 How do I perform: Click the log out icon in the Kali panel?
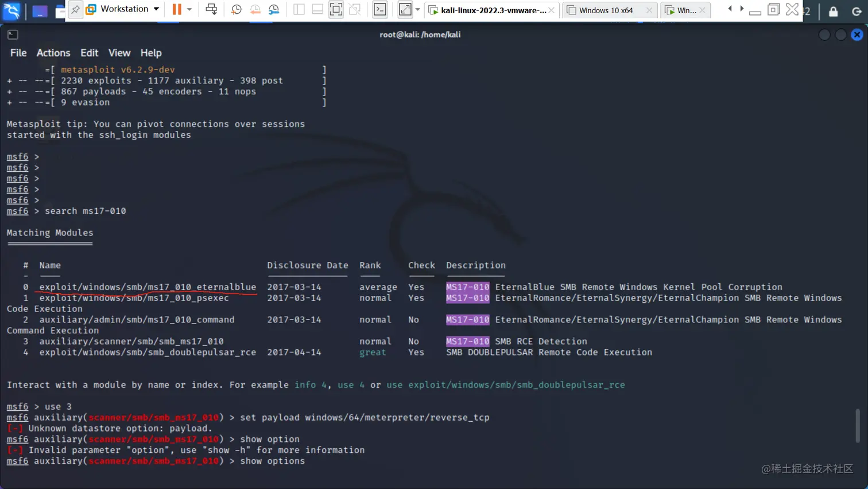(x=857, y=11)
